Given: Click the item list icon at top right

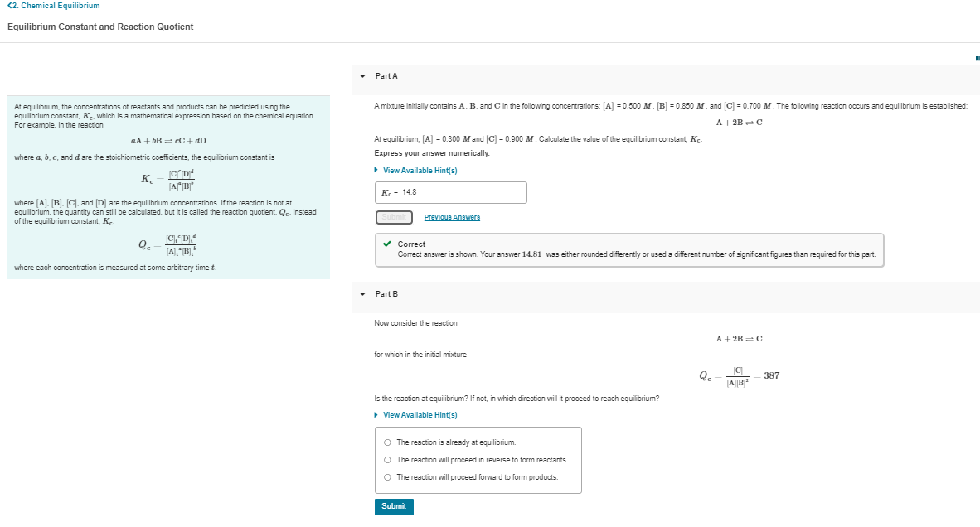Looking at the screenshot, I should [x=977, y=56].
